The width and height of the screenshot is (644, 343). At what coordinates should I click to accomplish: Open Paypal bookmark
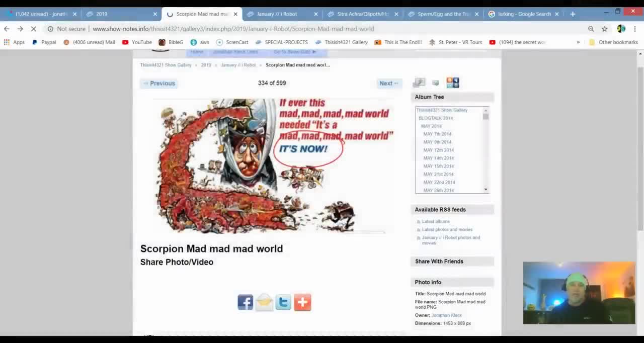tap(44, 42)
